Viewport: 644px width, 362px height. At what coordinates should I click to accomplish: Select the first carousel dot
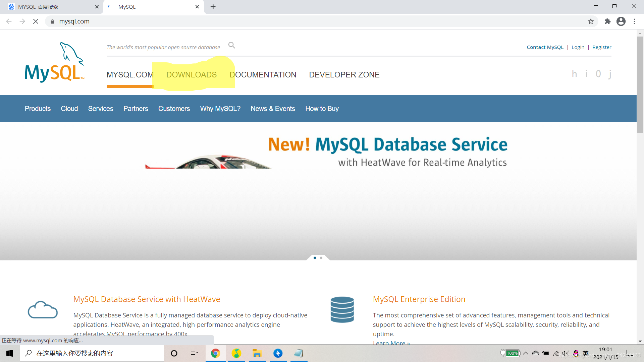[315, 258]
